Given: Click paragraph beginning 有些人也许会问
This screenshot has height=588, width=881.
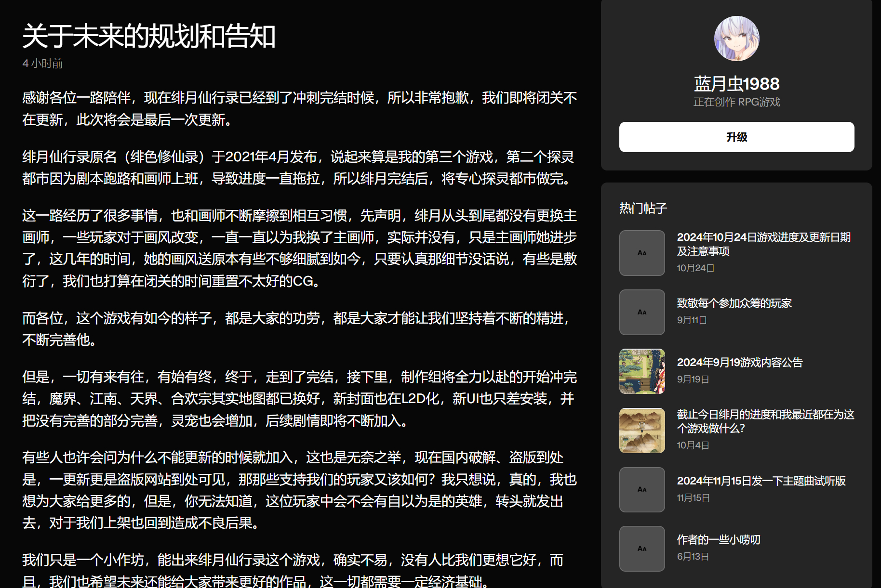Looking at the screenshot, I should [300, 490].
